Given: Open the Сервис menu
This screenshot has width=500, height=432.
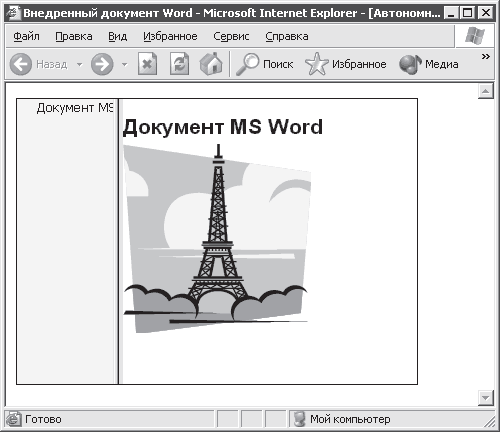Looking at the screenshot, I should [231, 36].
